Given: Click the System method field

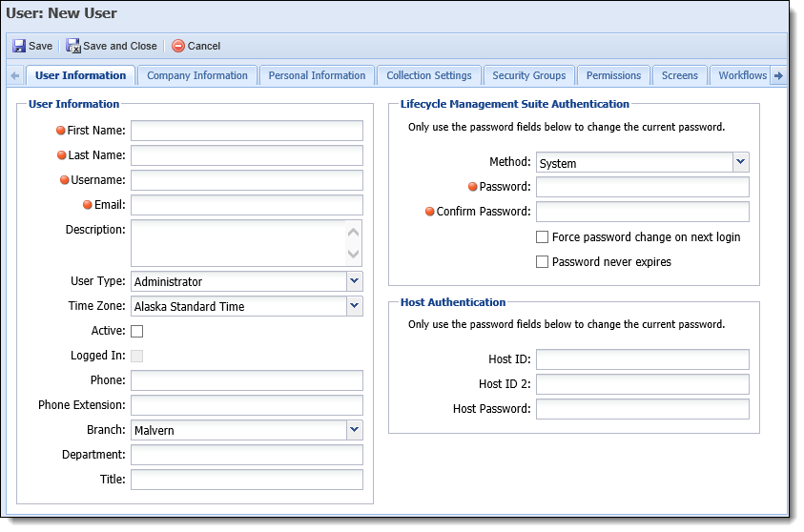Looking at the screenshot, I should pyautogui.click(x=635, y=162).
